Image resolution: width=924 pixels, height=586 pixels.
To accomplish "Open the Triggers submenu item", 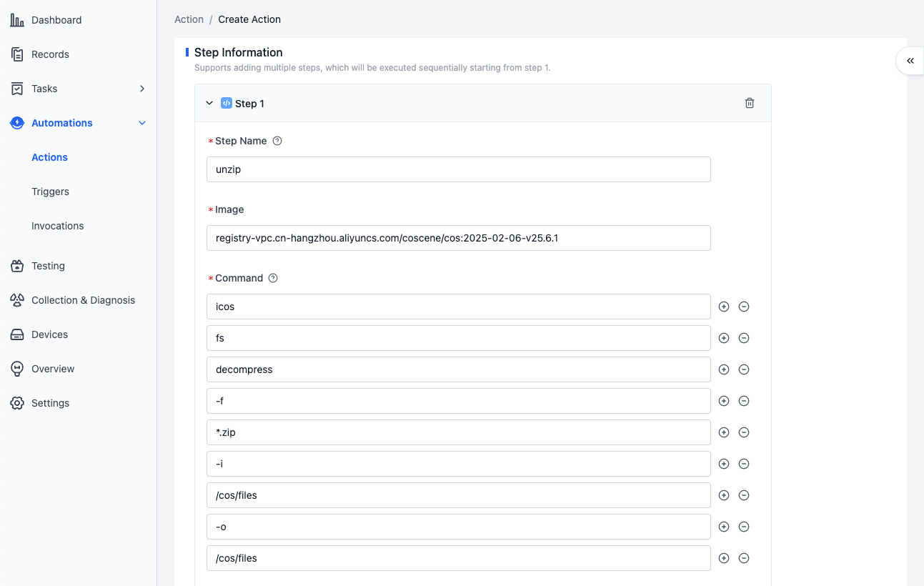I will coord(50,192).
